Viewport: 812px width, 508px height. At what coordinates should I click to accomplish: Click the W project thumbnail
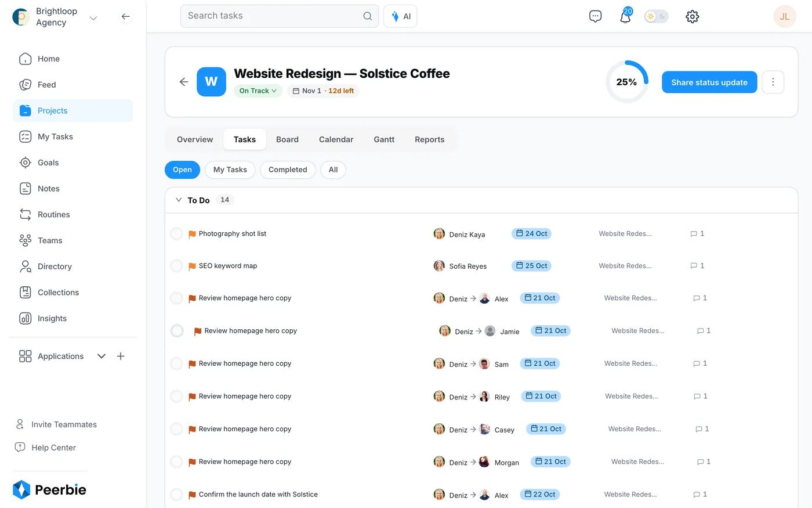pyautogui.click(x=211, y=82)
